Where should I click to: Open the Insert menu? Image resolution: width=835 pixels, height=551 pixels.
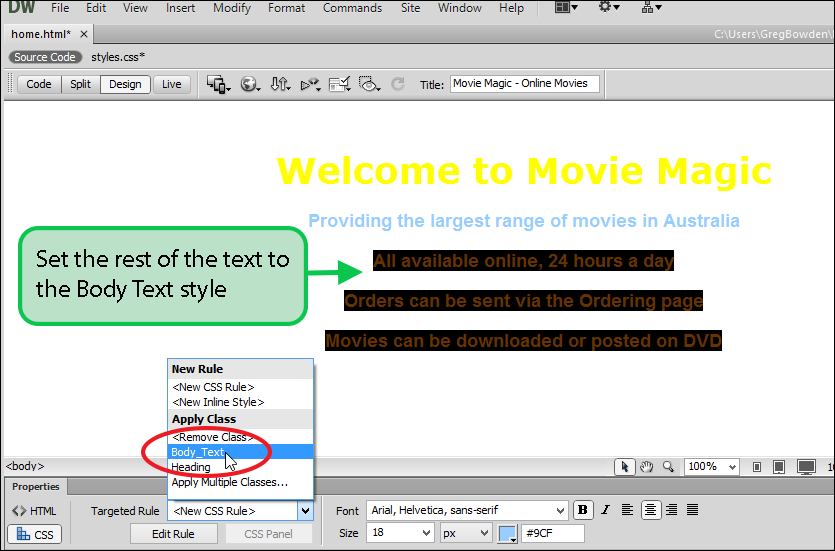[x=180, y=8]
